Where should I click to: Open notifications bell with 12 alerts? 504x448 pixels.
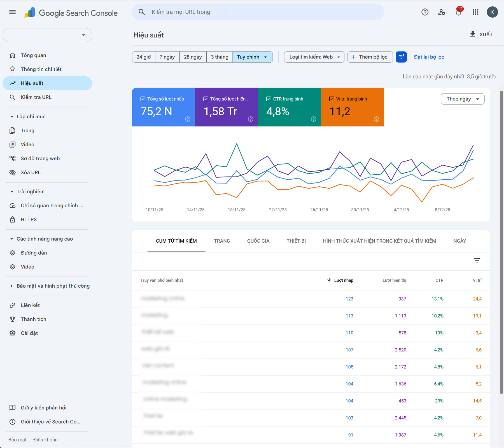coord(459,12)
